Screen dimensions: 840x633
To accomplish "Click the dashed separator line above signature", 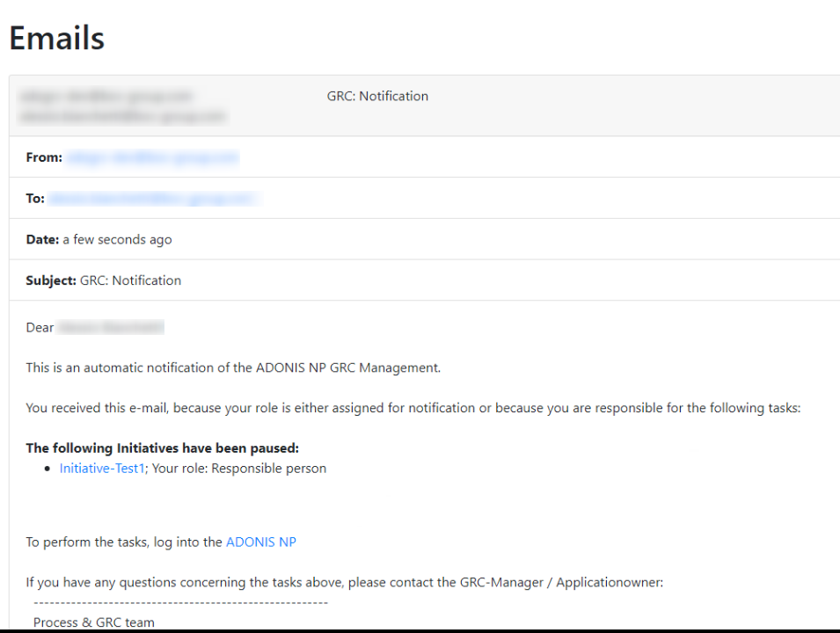I will (180, 603).
